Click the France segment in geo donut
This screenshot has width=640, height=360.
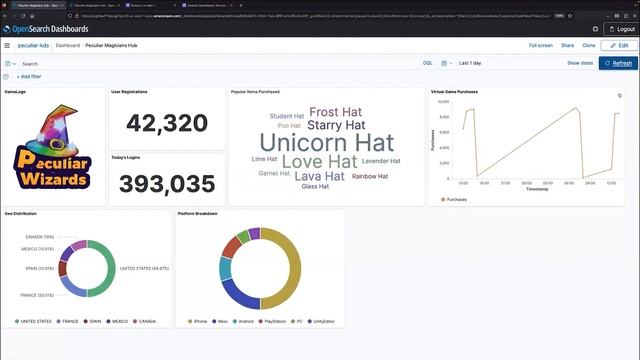71,288
